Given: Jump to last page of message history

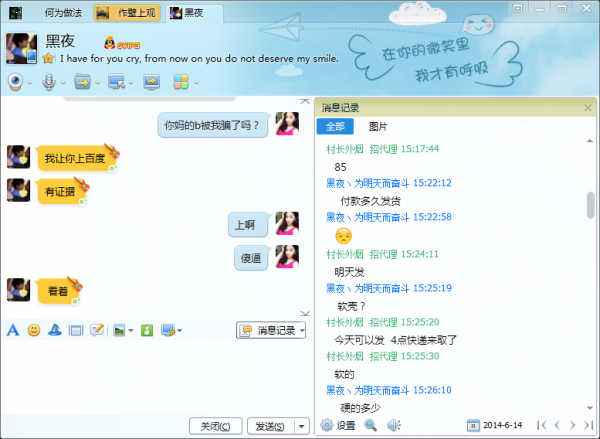Looking at the screenshot, I should [x=588, y=425].
